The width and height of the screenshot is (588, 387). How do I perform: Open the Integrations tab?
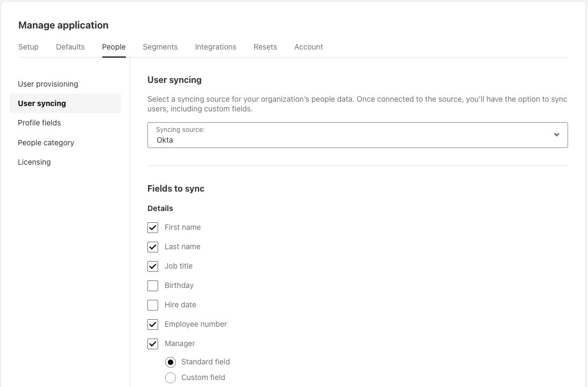[x=215, y=47]
